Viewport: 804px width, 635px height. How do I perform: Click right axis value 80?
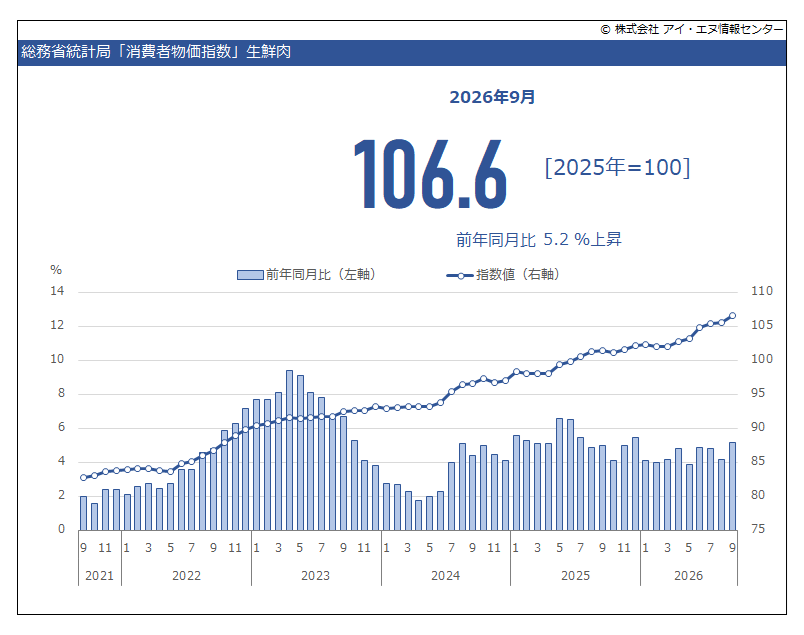tap(758, 495)
